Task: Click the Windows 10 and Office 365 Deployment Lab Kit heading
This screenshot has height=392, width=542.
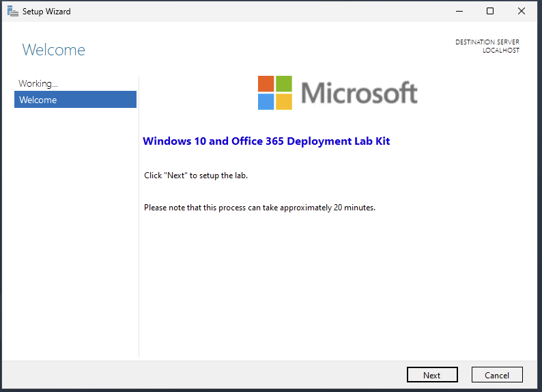Action: point(266,141)
